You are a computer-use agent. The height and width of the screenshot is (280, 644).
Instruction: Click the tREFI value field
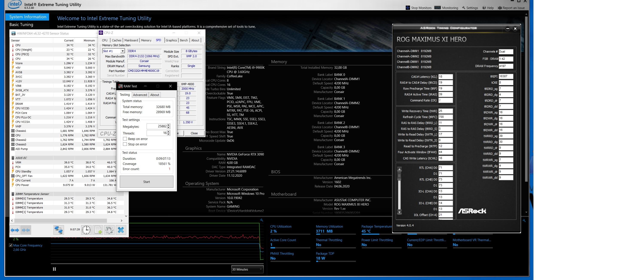(x=506, y=76)
